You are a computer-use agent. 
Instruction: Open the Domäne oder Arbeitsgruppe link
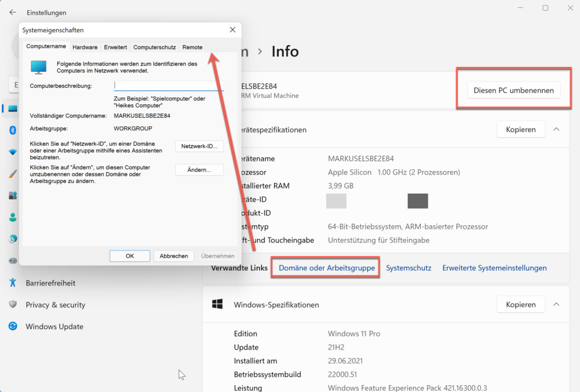(x=327, y=268)
